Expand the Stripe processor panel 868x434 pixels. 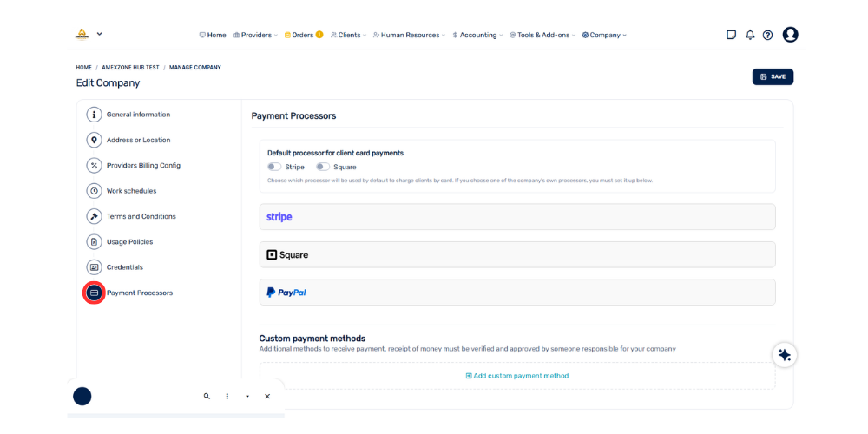(517, 217)
